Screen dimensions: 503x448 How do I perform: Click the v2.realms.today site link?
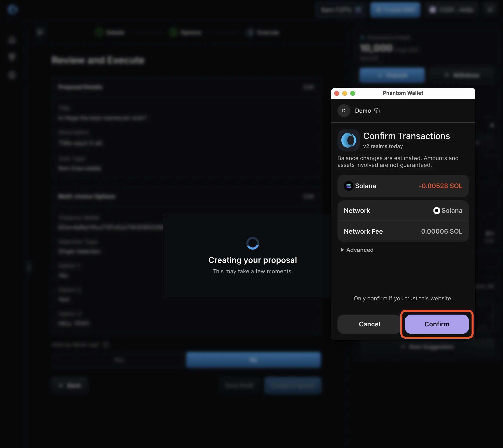click(x=383, y=146)
